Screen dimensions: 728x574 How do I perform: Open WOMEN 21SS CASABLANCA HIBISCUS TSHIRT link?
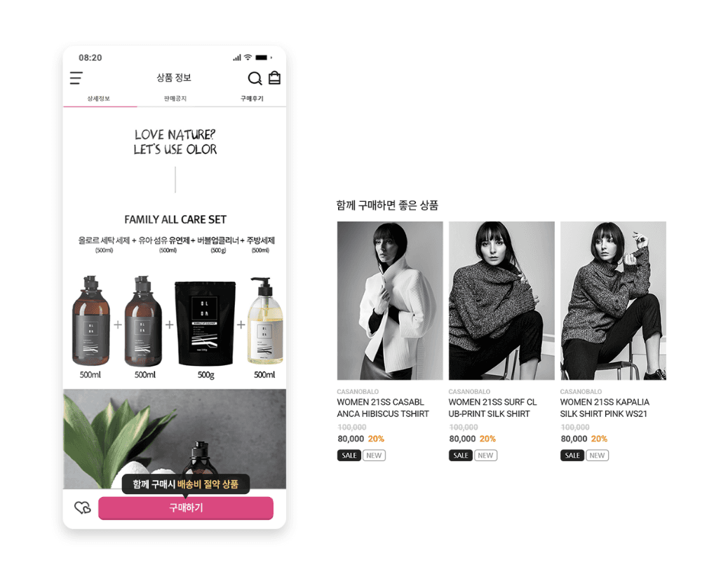tap(383, 408)
